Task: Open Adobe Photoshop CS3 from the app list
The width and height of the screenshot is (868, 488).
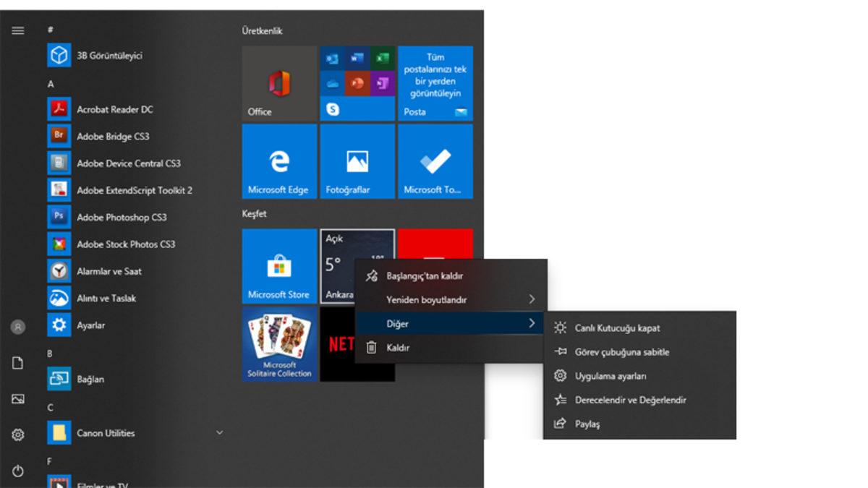Action: pos(118,217)
